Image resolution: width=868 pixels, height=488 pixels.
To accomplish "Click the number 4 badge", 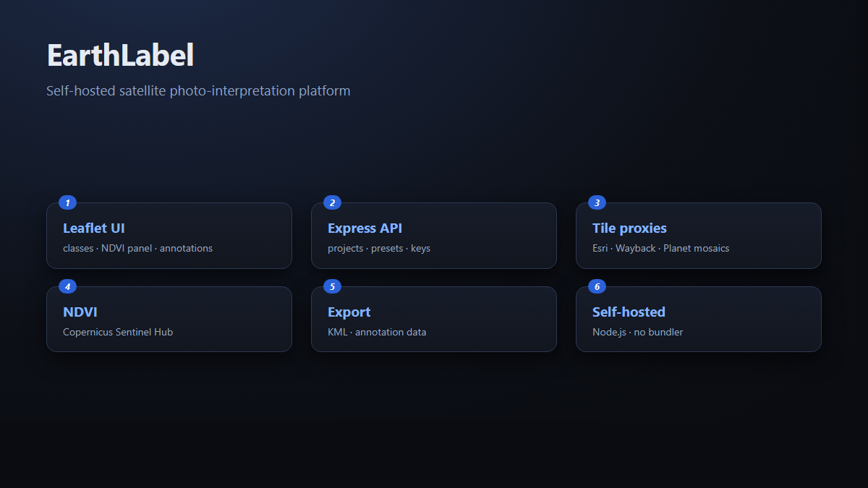I will (67, 286).
